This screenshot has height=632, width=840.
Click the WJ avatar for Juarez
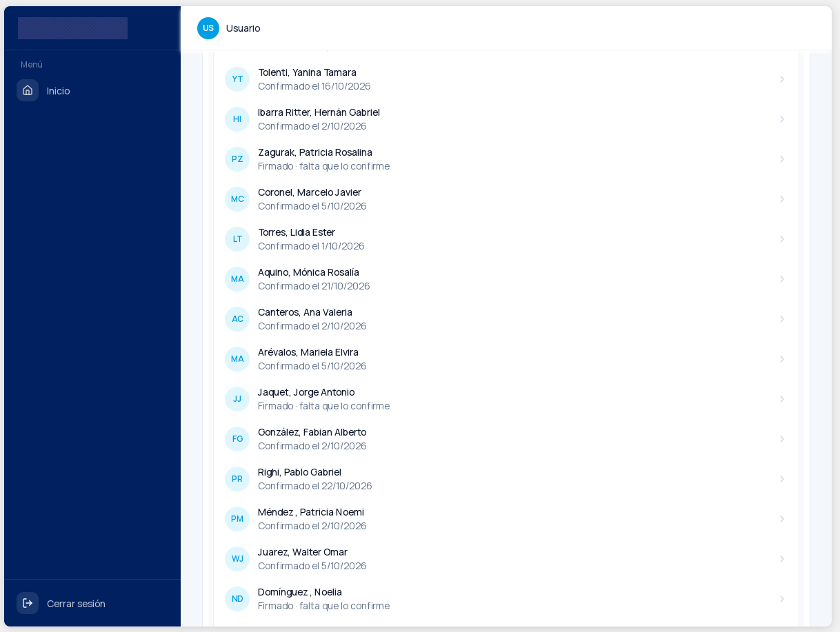(x=237, y=559)
